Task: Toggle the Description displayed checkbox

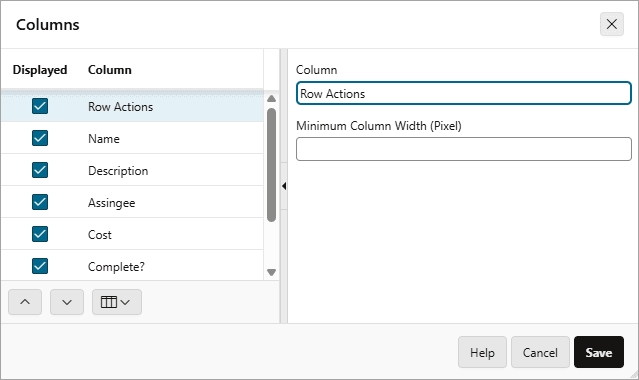Action: 40,170
